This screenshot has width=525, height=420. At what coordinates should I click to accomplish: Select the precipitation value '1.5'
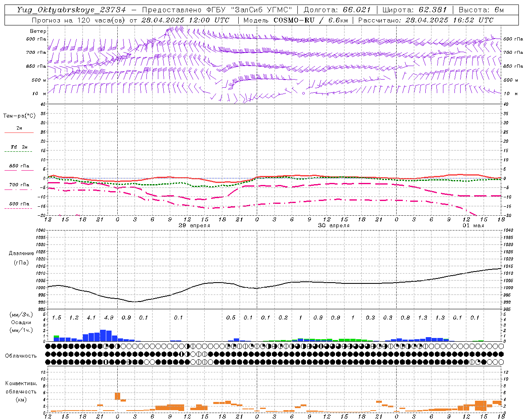(x=57, y=318)
